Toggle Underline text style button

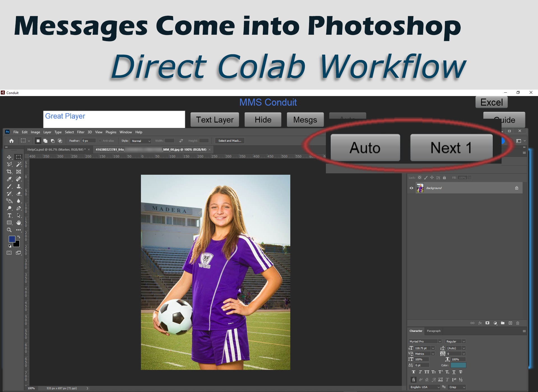(454, 372)
